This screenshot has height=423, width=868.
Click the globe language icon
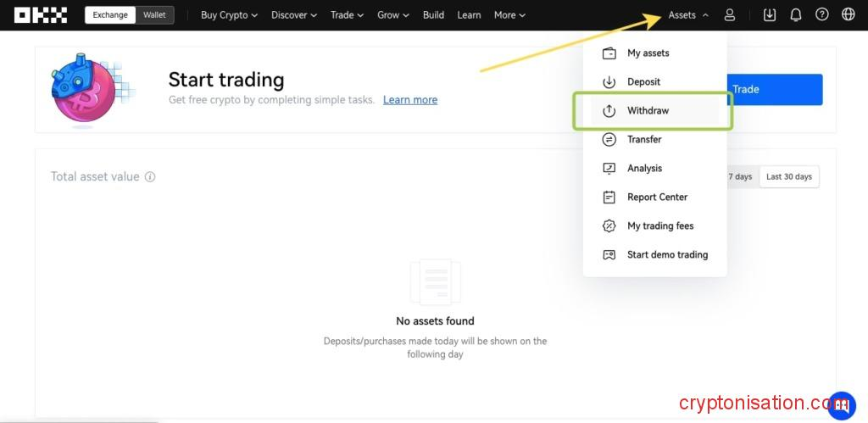point(848,14)
